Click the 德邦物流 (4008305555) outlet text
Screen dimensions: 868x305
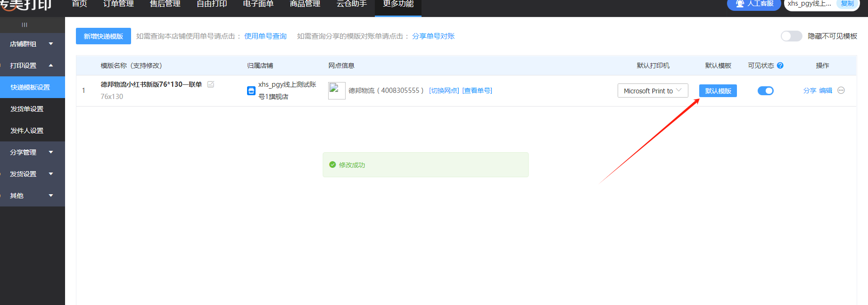[x=386, y=91]
